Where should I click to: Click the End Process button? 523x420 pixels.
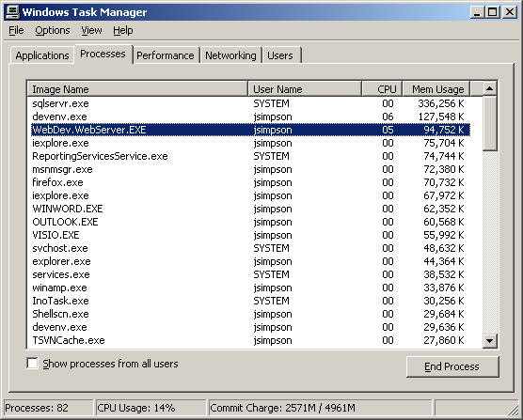tap(452, 366)
